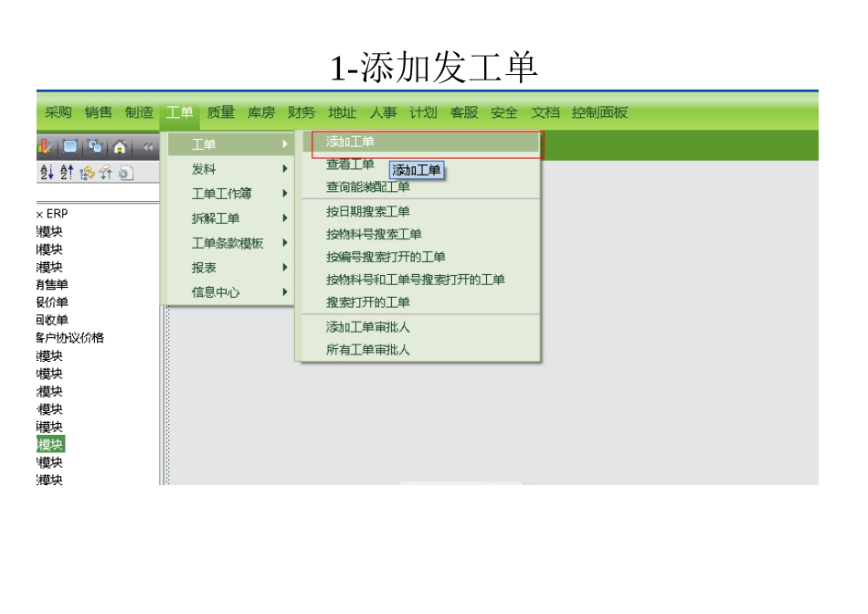Screen dimensions: 868x614
Task: Go to the home page icon
Action: [120, 147]
